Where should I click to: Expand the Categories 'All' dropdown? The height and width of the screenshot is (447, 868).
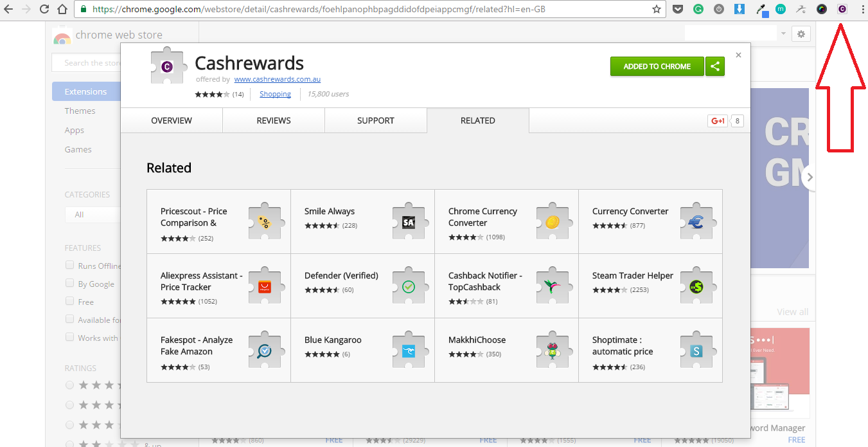[x=93, y=215]
